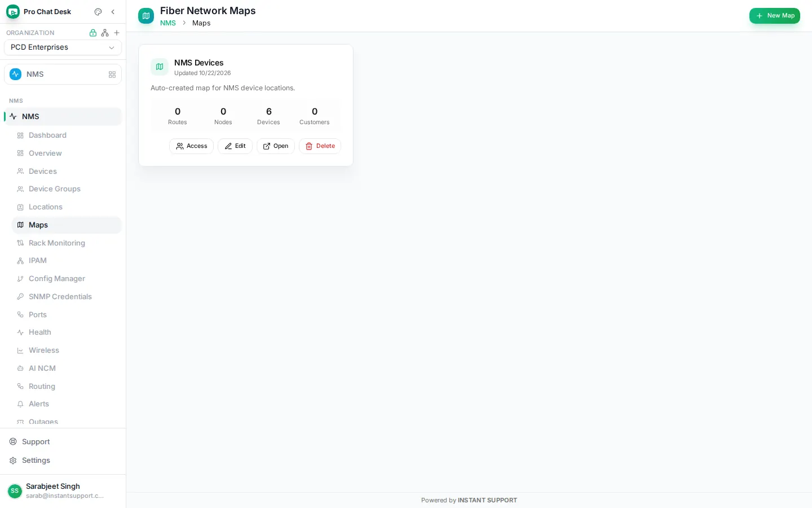Navigate to Ports
This screenshot has height=508, width=812.
coord(67,315)
